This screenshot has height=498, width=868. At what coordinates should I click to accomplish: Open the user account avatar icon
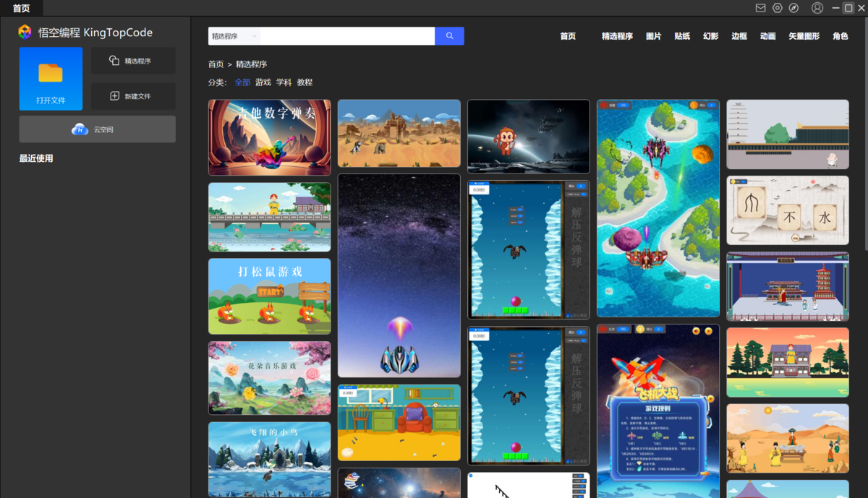click(817, 8)
